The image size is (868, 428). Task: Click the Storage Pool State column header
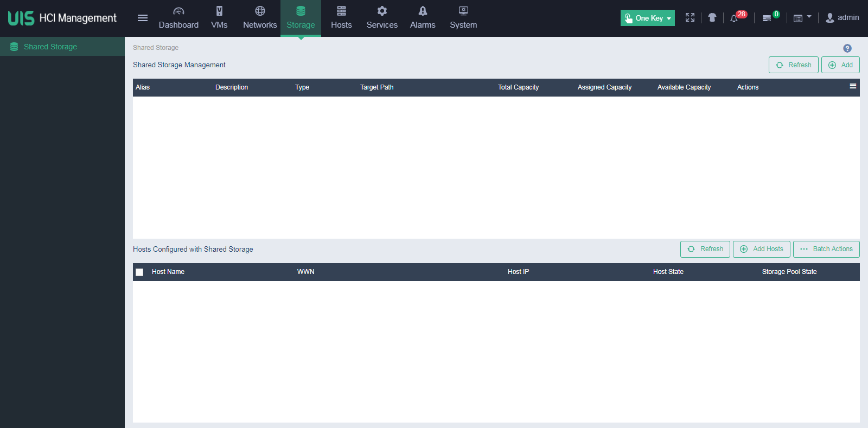(789, 272)
